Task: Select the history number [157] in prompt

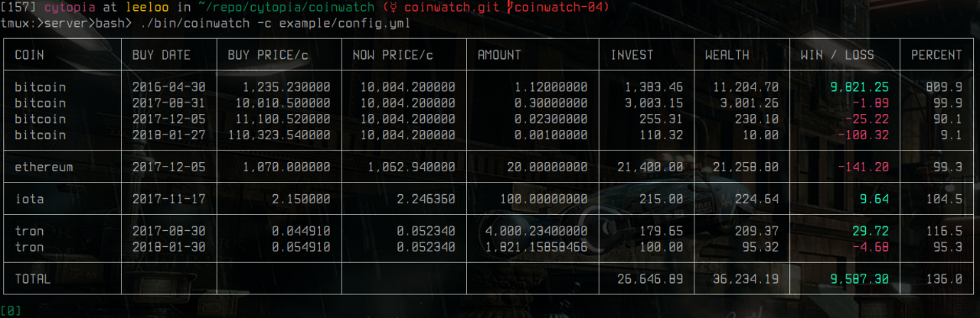Action: pyautogui.click(x=18, y=8)
